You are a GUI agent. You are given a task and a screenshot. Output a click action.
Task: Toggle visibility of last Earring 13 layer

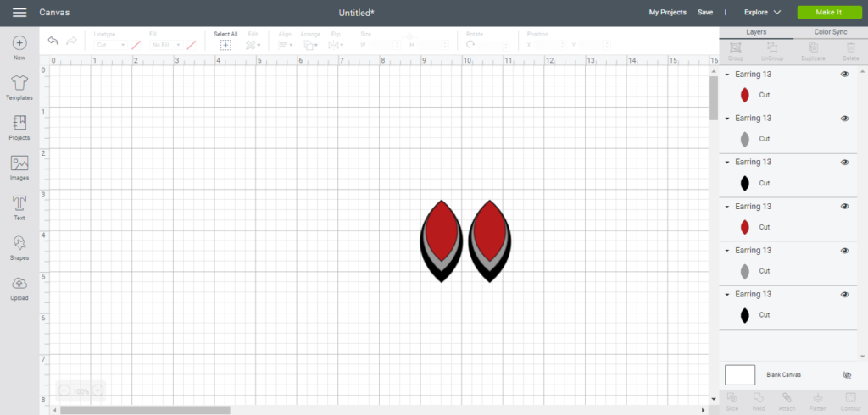coord(844,295)
